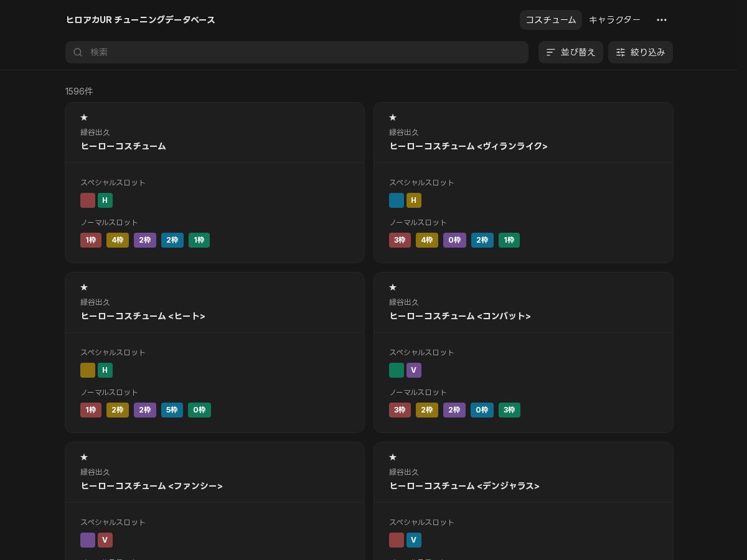Click the search magnifier icon
Screen dimensions: 747x560
pyautogui.click(x=78, y=52)
